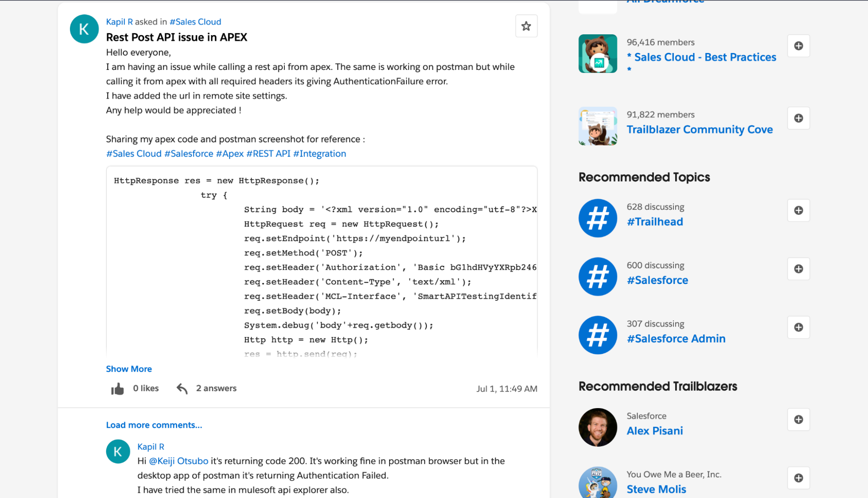Follow Steve Molis plus button
The height and width of the screenshot is (498, 868).
(798, 478)
